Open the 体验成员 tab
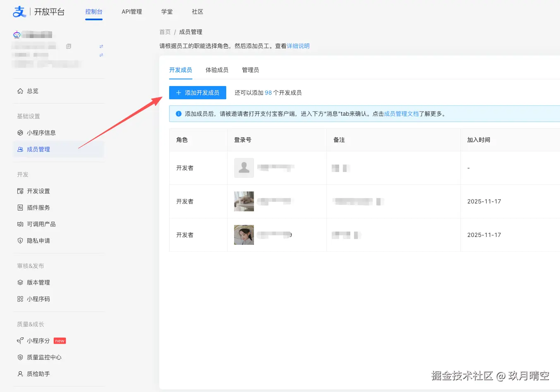 coord(217,70)
